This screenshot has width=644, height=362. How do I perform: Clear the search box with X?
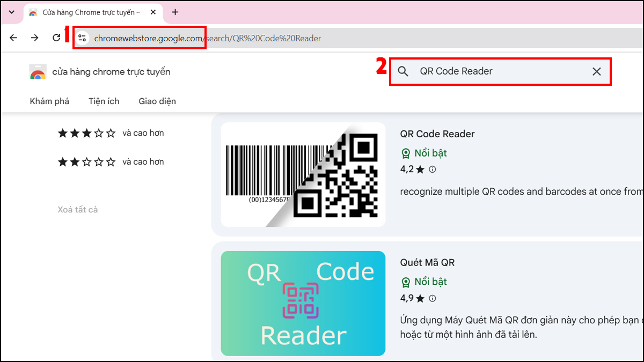[596, 71]
